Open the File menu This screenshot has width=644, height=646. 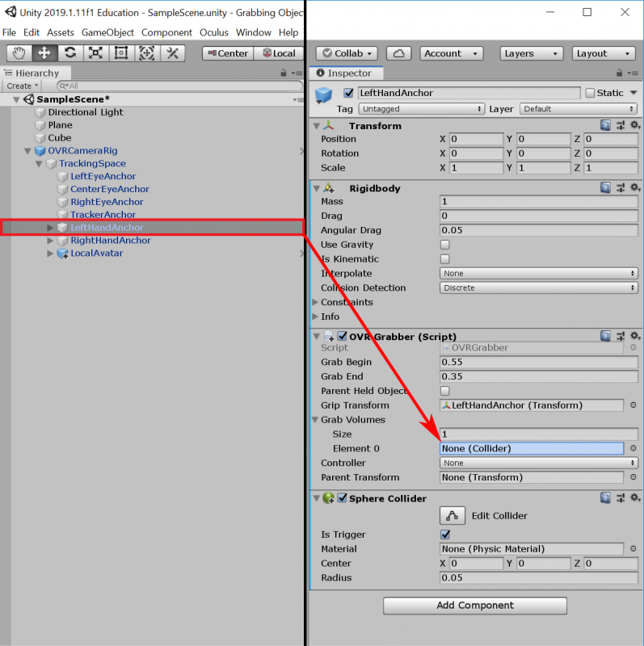tap(9, 32)
